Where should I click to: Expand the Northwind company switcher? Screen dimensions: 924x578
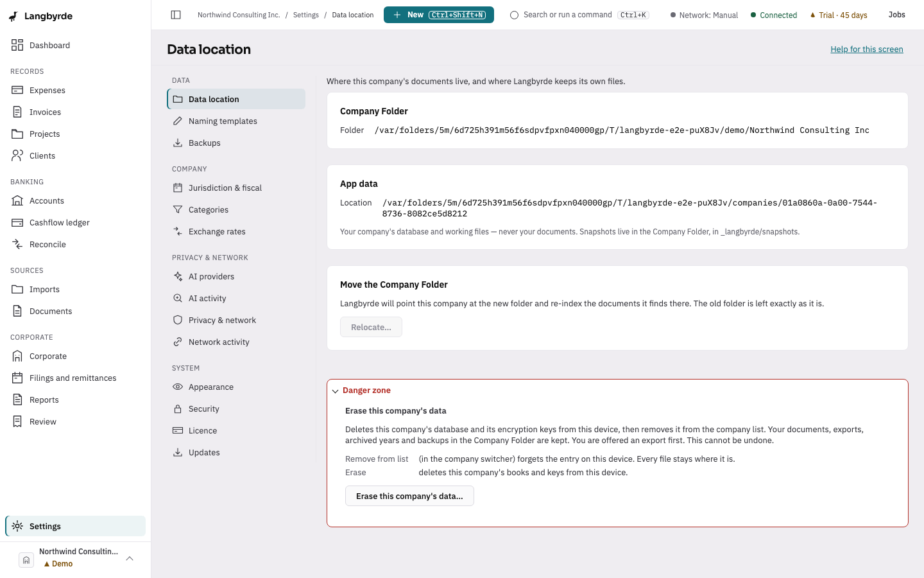[x=75, y=558]
